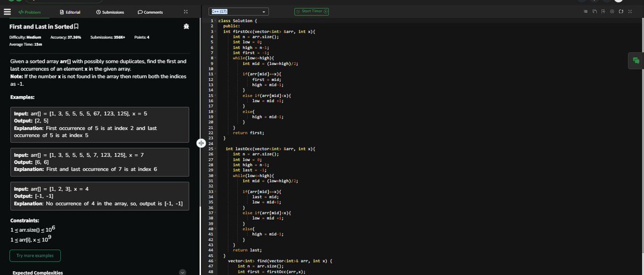Click the example with Output: [-1, -1]
The width and height of the screenshot is (644, 275).
100,196
